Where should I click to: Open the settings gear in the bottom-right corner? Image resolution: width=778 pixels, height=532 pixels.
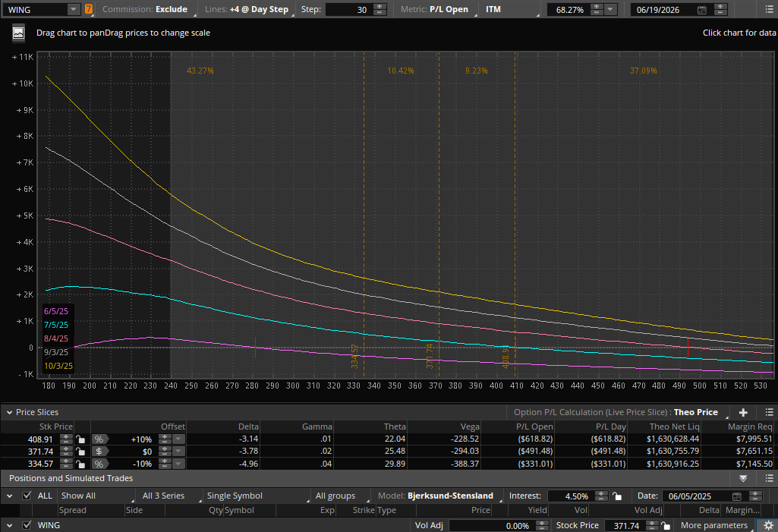pyautogui.click(x=768, y=524)
